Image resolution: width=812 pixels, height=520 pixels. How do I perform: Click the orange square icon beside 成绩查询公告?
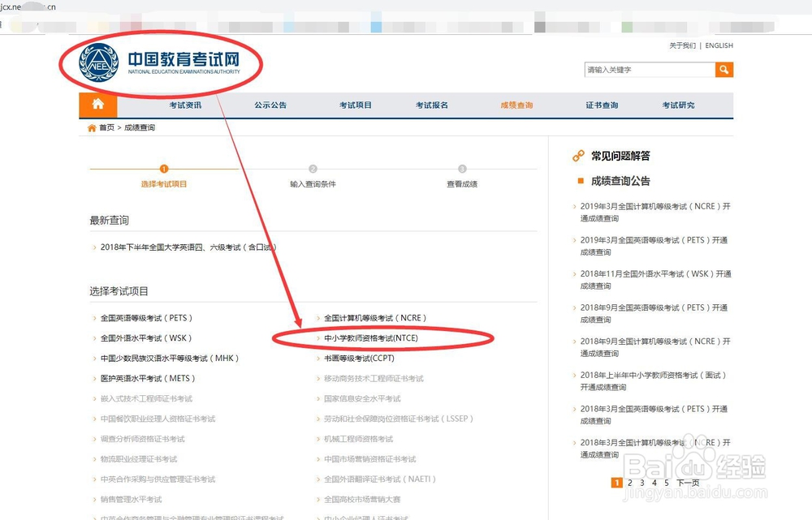(x=578, y=181)
